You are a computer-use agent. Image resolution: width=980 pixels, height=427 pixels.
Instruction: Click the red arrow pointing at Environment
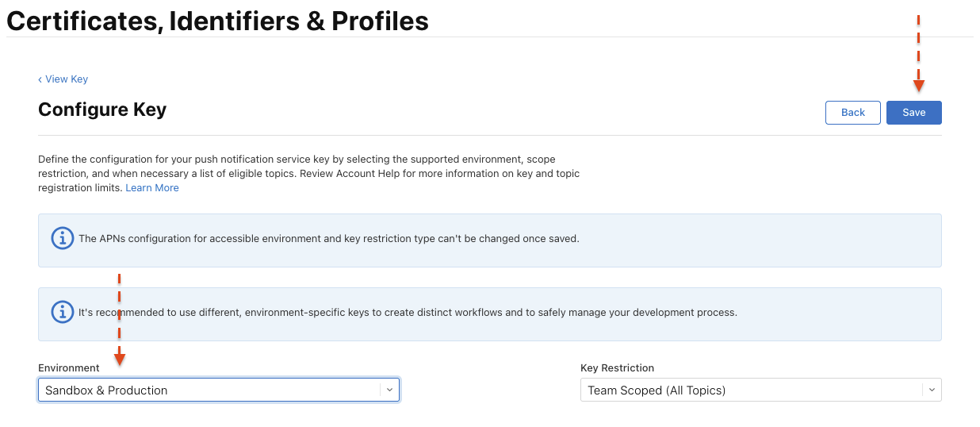pyautogui.click(x=120, y=357)
